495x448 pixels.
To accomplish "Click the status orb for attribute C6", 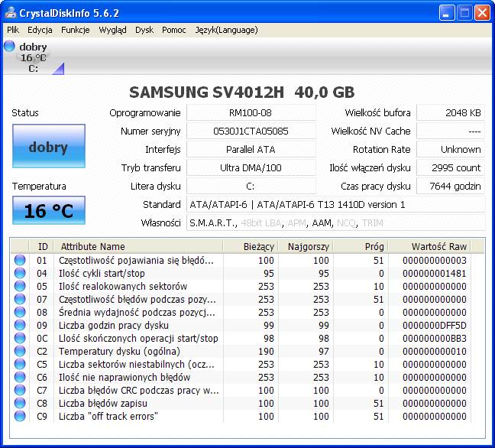I will click(x=20, y=377).
